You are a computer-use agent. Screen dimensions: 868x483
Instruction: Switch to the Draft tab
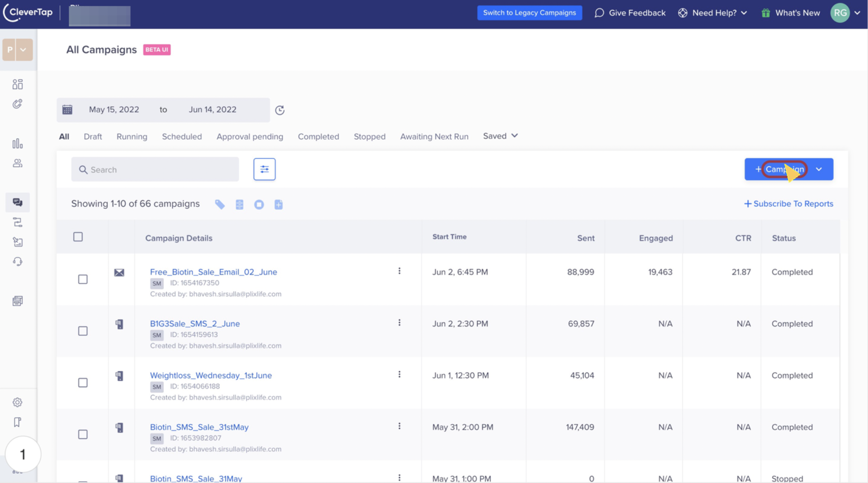[x=93, y=137]
